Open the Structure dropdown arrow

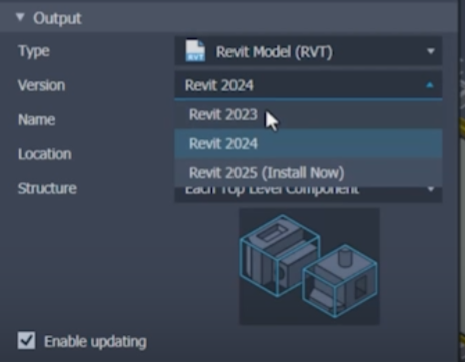coord(431,189)
